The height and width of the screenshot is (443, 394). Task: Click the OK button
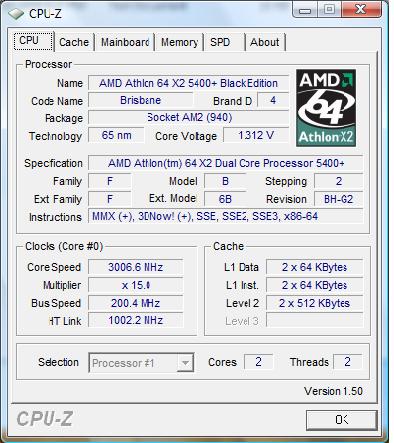coord(342,420)
